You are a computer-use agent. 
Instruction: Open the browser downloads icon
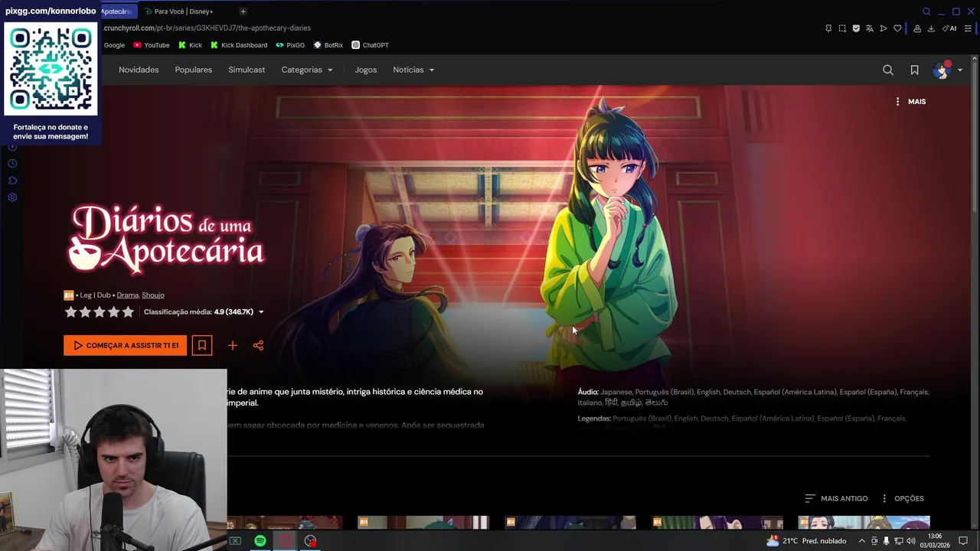click(931, 28)
